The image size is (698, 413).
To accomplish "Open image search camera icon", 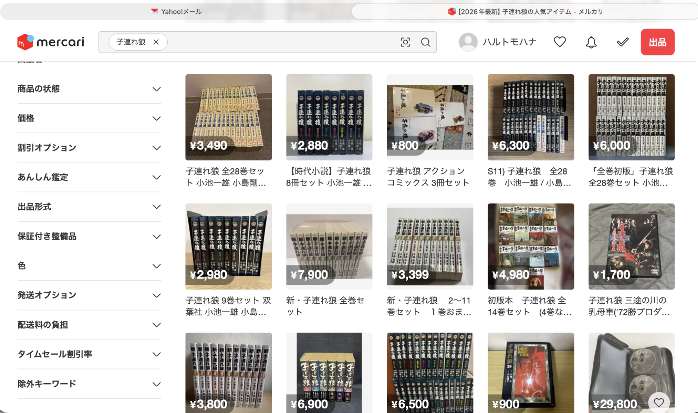I will point(405,42).
